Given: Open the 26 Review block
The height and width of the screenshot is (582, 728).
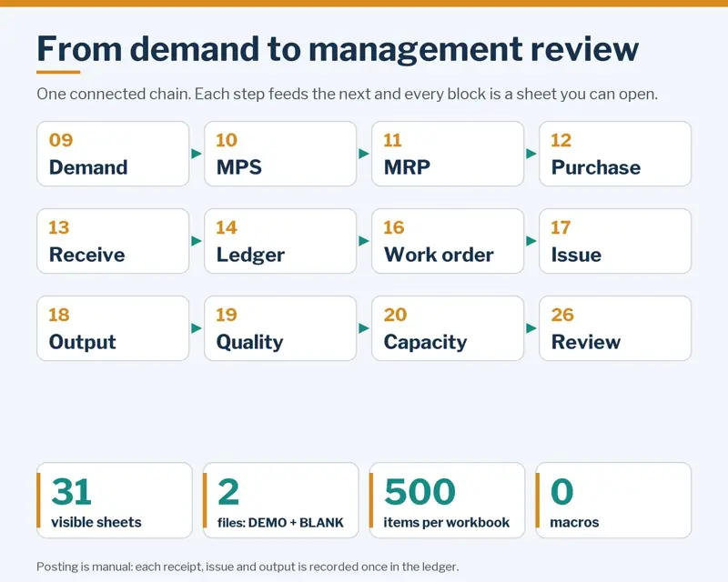Looking at the screenshot, I should tap(615, 328).
